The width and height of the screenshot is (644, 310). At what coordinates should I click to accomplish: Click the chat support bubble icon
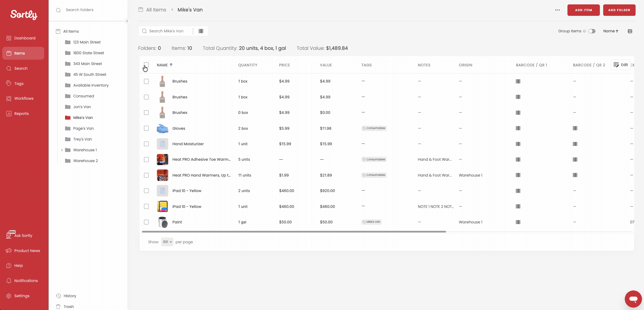point(633,299)
